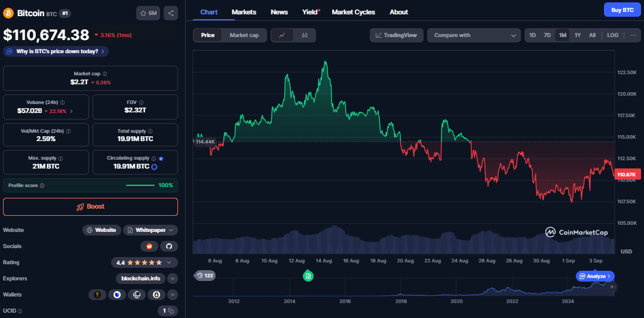Viewport: 644px width, 318px height.
Task: Click the 110.67K current price label
Action: pos(628,175)
